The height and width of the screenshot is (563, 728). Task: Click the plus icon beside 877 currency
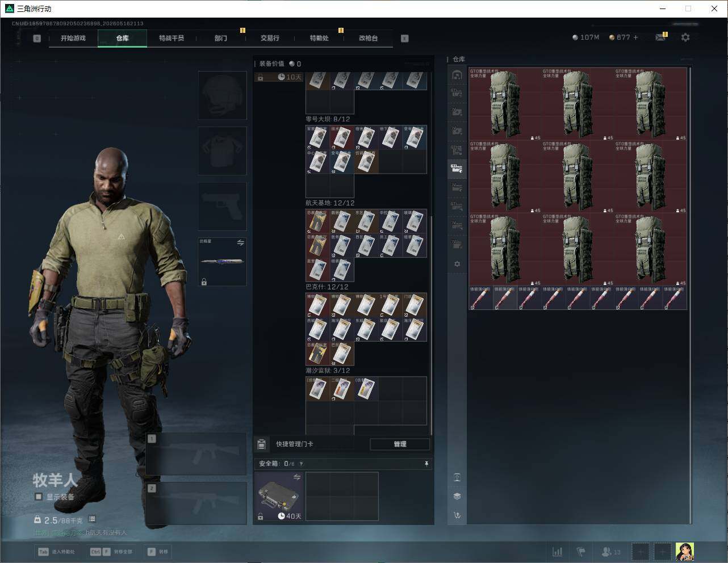[x=635, y=37]
